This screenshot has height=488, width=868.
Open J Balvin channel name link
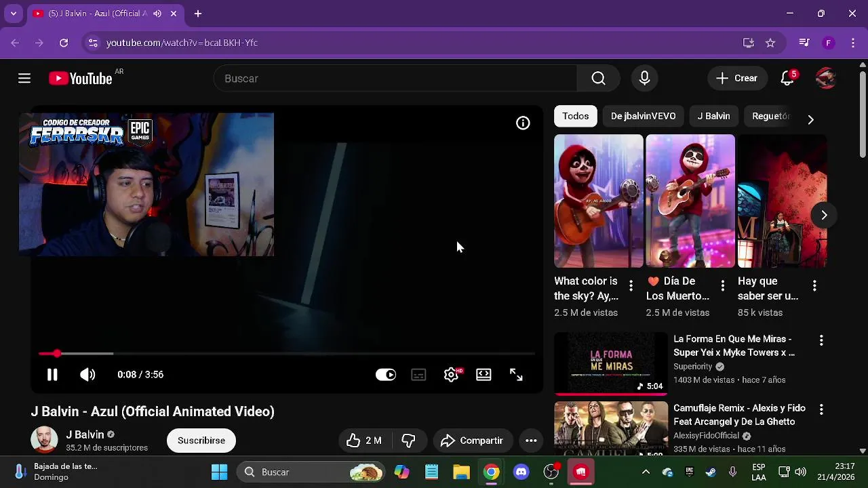[85, 434]
